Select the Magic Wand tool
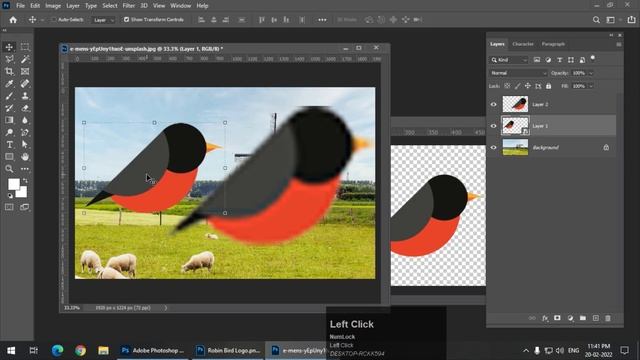Viewport: 640px width, 360px height. click(x=25, y=59)
